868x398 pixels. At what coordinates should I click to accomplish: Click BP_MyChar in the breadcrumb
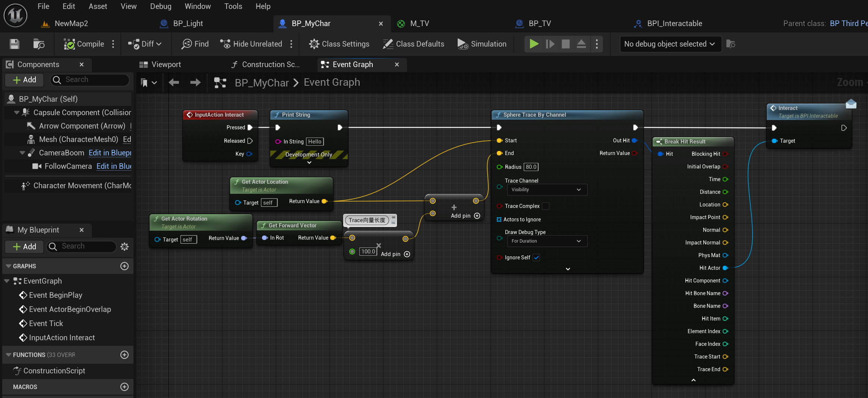pyautogui.click(x=262, y=82)
